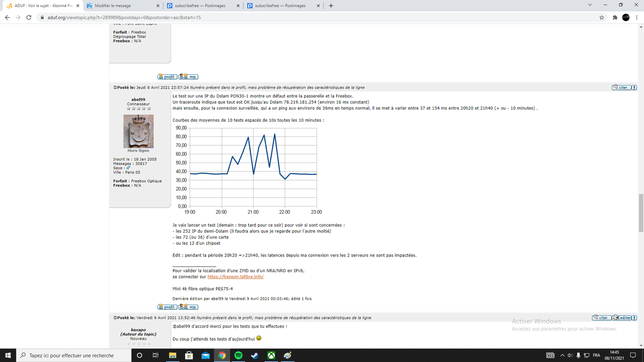Open a new browser tab
The height and width of the screenshot is (362, 644).
click(x=331, y=6)
